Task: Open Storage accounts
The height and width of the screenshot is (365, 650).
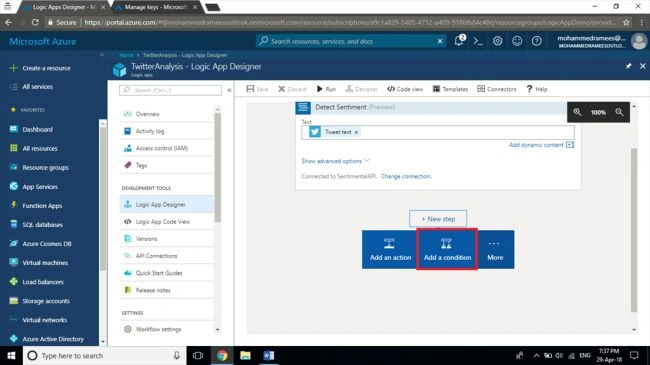Action: pos(40,301)
